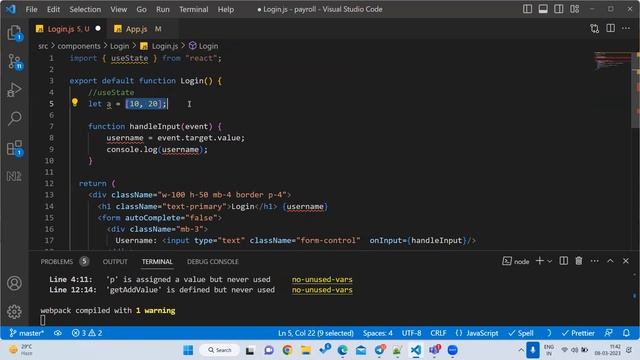Open editor More Actions ellipsis
Image resolution: width=640 pixels, height=360 pixels.
tap(626, 28)
